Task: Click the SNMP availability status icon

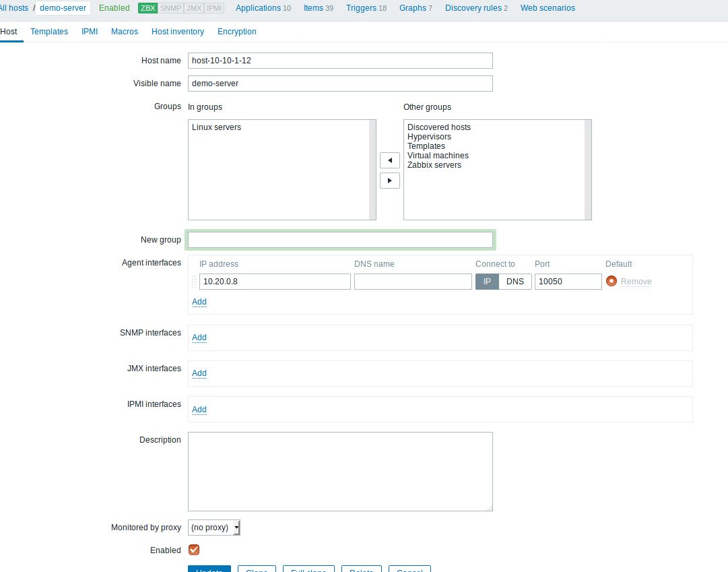Action: [x=170, y=8]
